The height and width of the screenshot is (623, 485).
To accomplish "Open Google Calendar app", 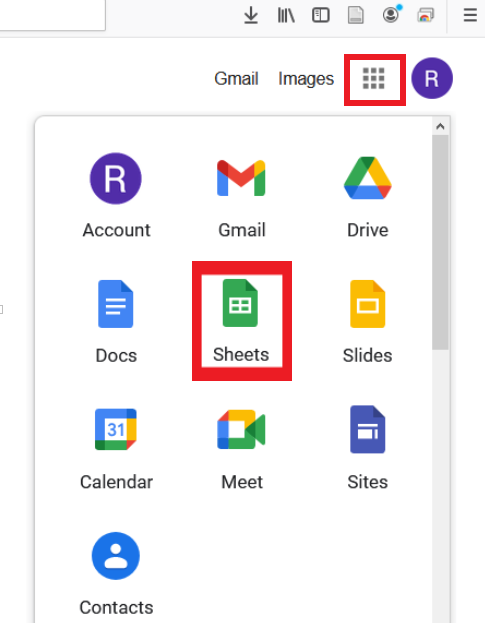I will (x=116, y=449).
